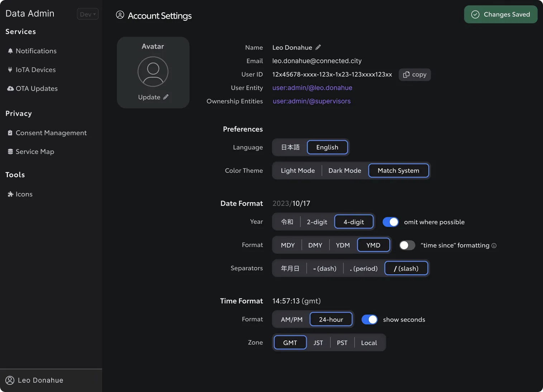543x392 pixels.
Task: Open the Dev environment dropdown
Action: click(x=88, y=14)
